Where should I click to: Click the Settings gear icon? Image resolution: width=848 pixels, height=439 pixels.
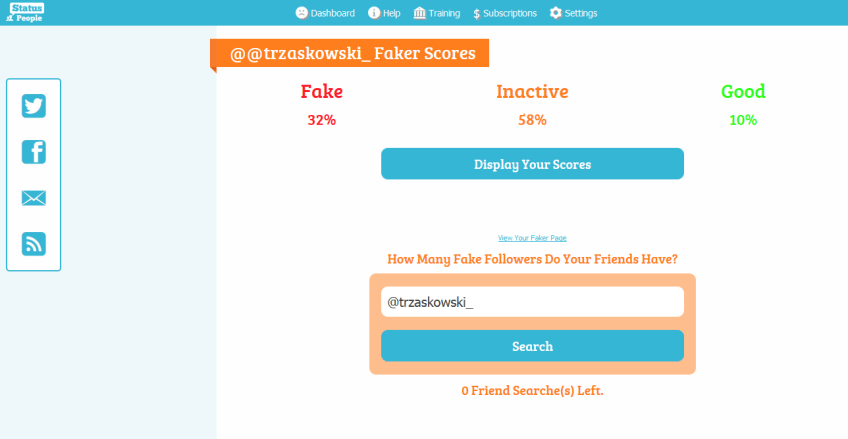pyautogui.click(x=555, y=13)
